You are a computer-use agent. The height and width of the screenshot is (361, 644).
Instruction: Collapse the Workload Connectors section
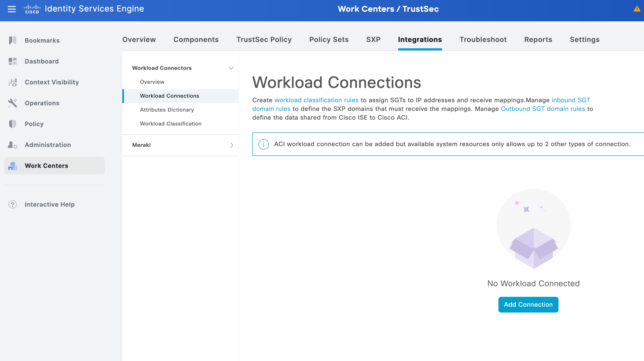click(x=231, y=68)
